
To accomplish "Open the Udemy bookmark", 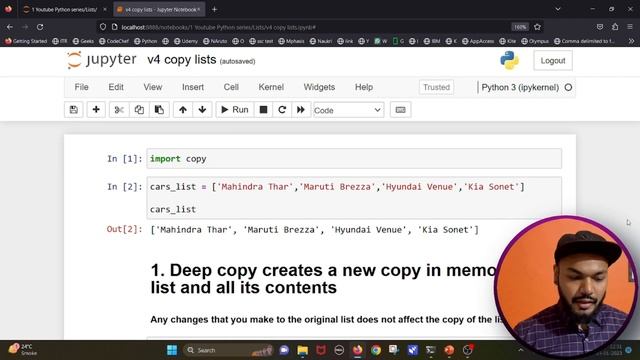I will point(186,41).
